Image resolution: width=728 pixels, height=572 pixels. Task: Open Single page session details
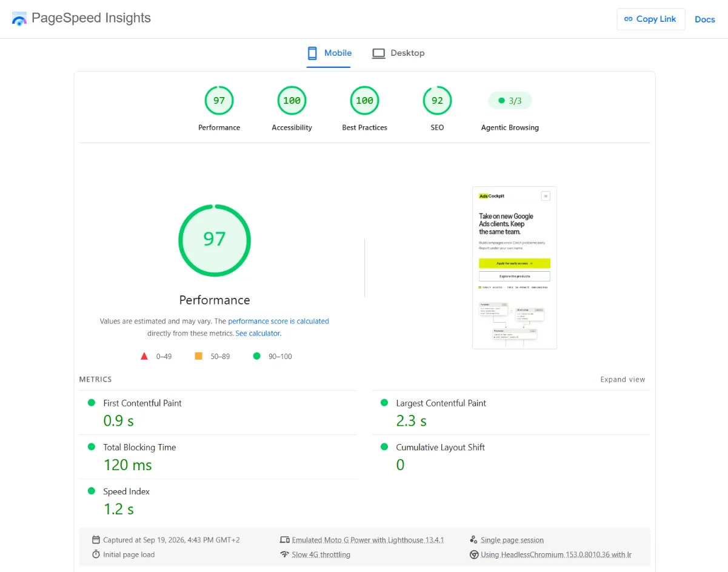tap(512, 540)
